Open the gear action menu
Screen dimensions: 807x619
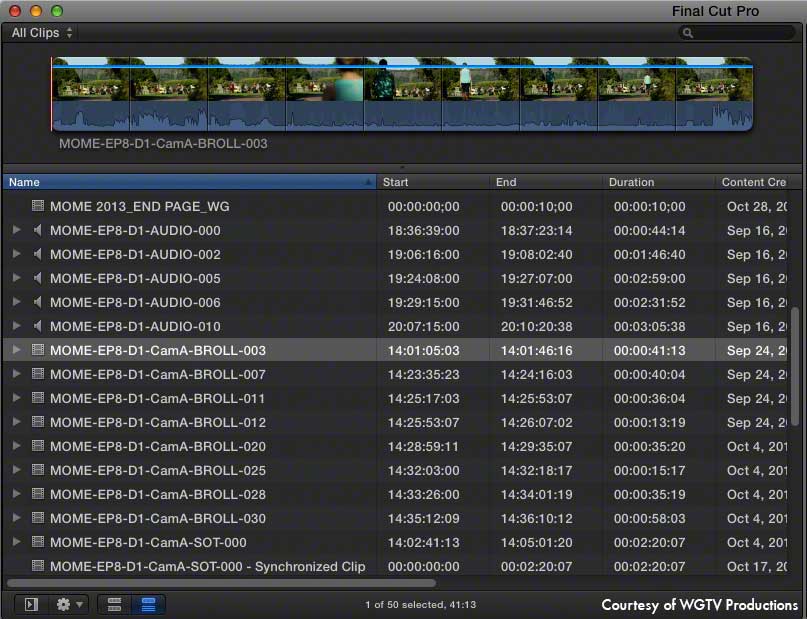tap(69, 605)
